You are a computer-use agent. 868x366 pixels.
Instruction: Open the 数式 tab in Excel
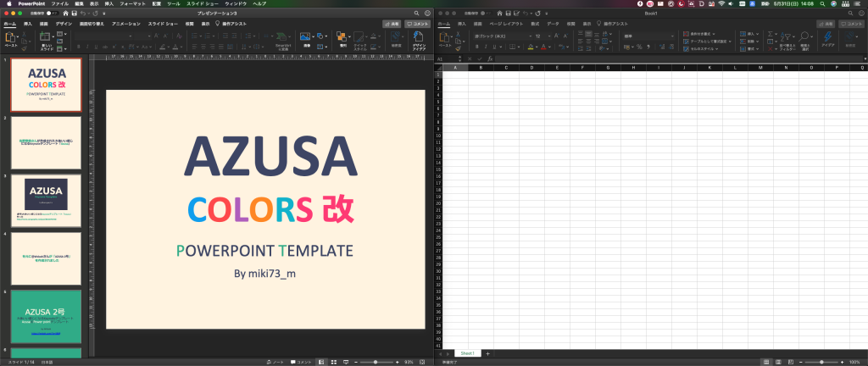(535, 25)
